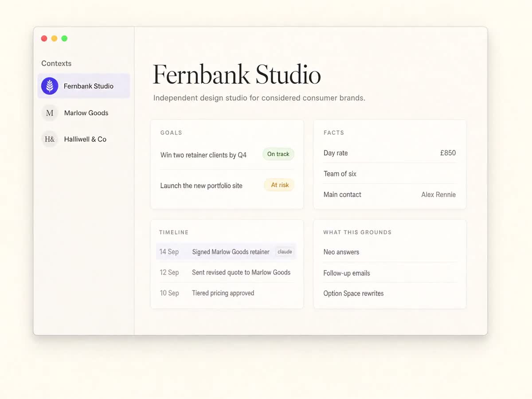Click the claude tag on timeline entry
Image resolution: width=532 pixels, height=399 pixels.
click(x=285, y=252)
